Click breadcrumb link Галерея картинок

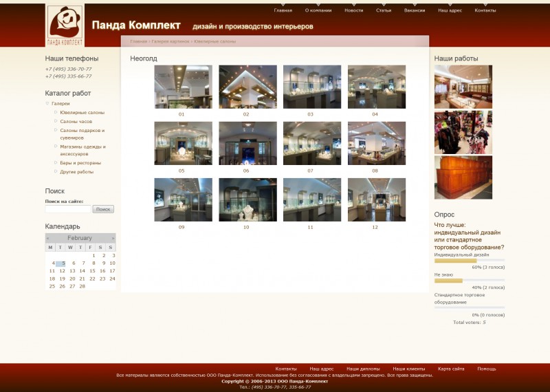170,41
